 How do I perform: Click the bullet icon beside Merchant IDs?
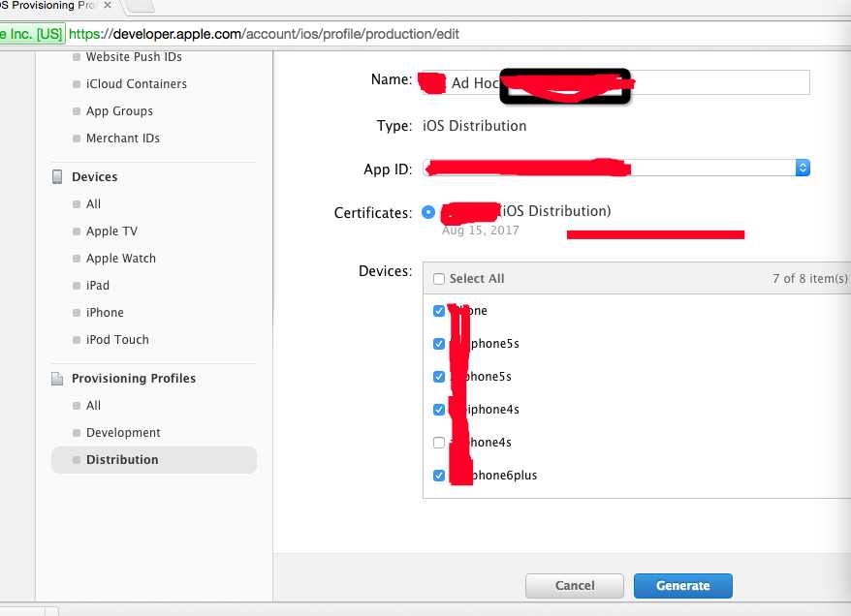click(77, 139)
